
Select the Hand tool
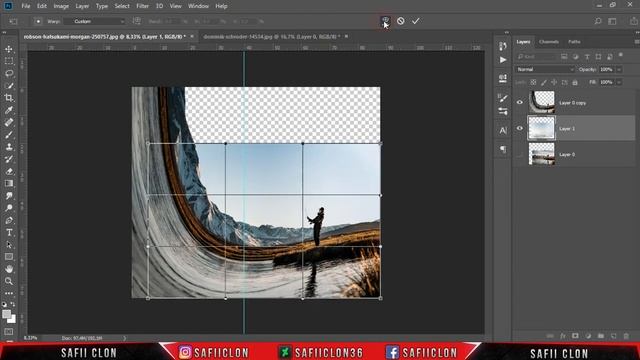(x=9, y=269)
